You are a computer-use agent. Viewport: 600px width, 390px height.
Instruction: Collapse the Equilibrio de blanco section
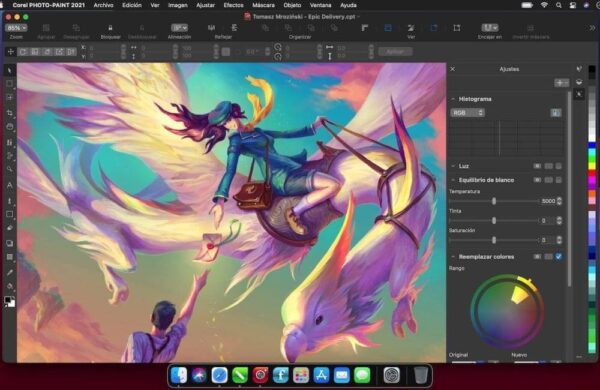point(453,180)
